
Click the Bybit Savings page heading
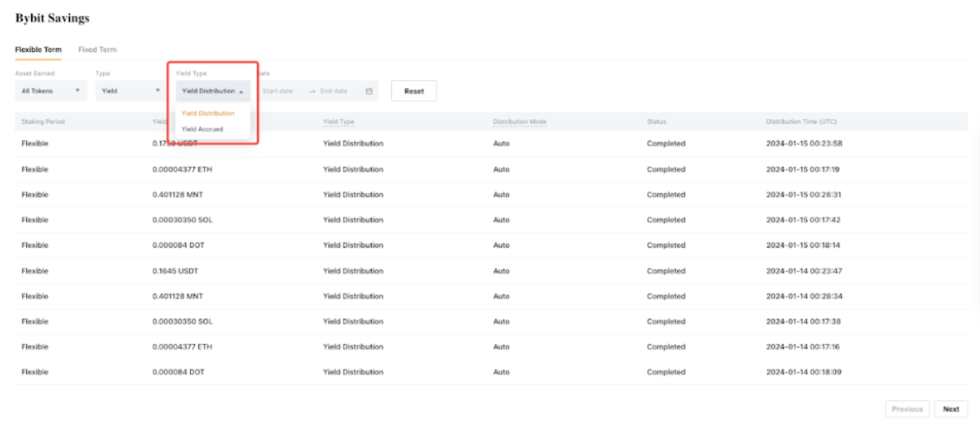point(53,19)
